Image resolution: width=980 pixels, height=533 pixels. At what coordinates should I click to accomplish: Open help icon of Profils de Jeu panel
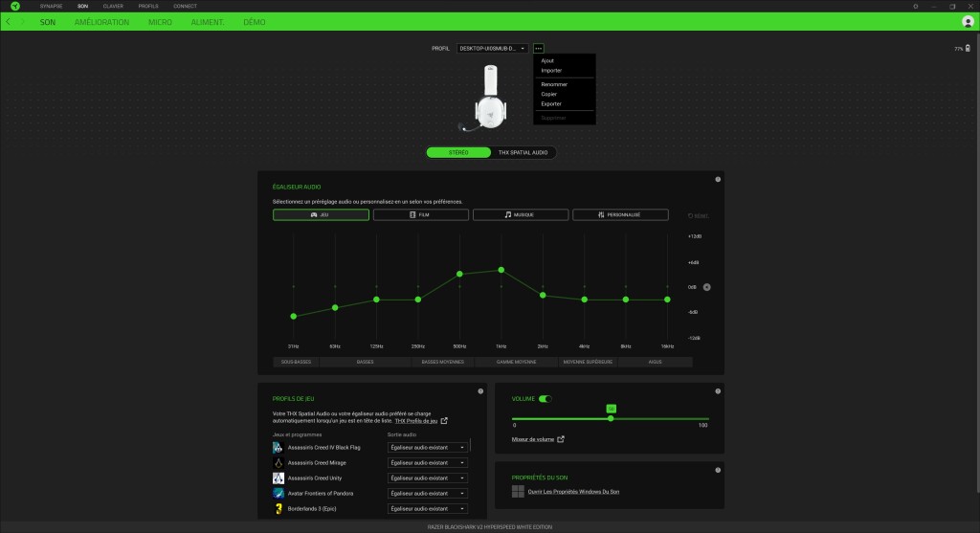[x=480, y=391]
